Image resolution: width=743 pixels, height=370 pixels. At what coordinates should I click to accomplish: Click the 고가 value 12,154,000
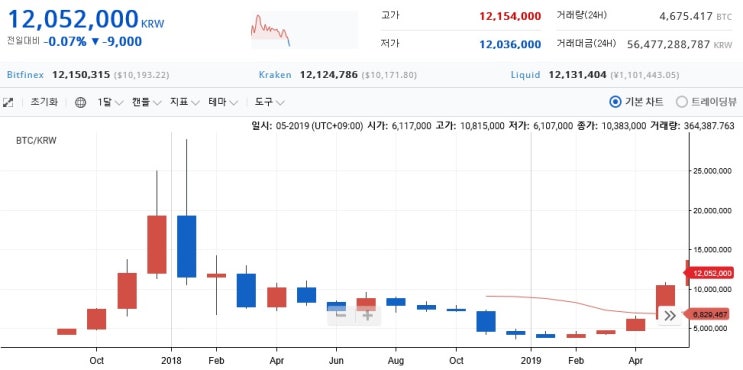coord(510,17)
